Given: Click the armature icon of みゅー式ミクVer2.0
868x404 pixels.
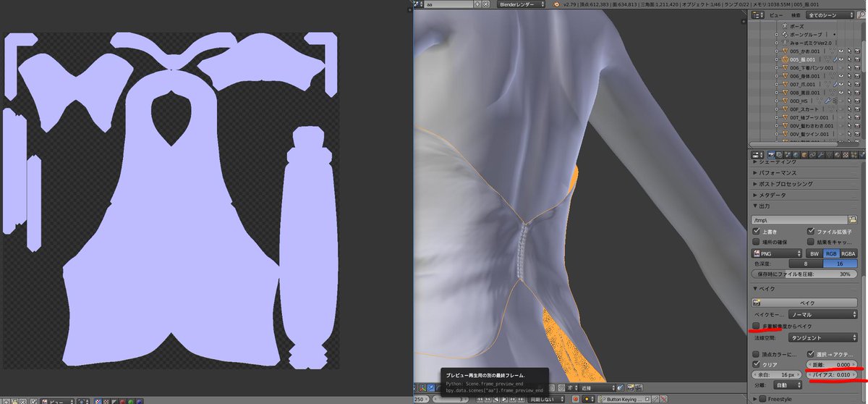Looking at the screenshot, I should tap(785, 42).
